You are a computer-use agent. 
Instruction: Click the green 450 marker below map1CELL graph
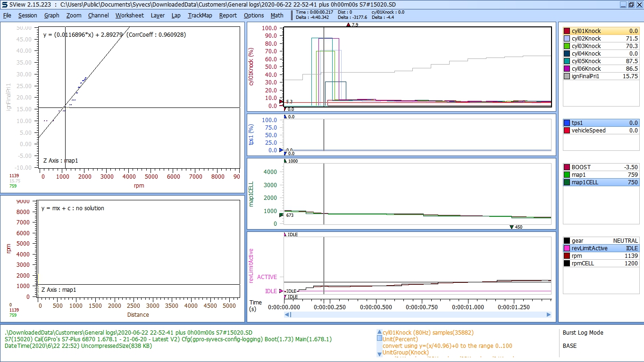point(511,227)
